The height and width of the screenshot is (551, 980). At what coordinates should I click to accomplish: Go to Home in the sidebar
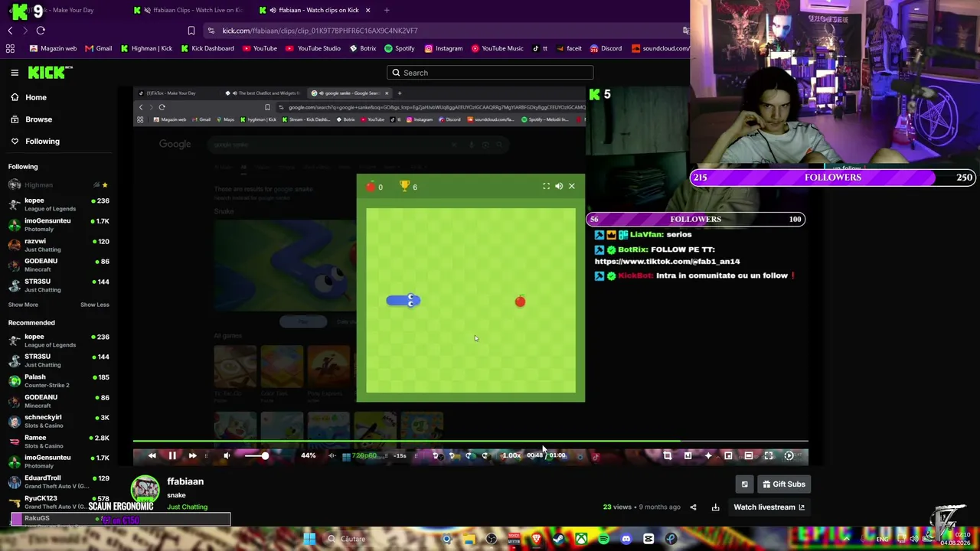pos(28,97)
